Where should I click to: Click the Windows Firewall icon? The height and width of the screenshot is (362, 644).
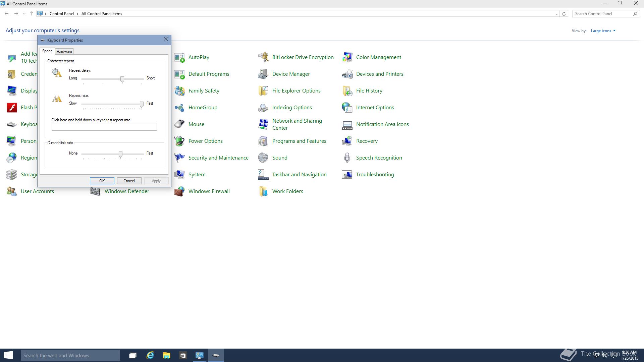coord(179,191)
